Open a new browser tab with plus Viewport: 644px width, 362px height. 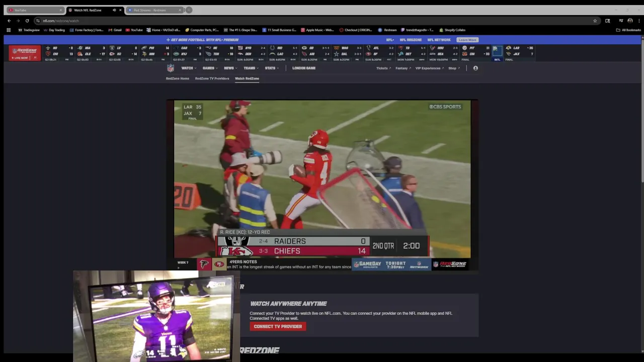(x=189, y=10)
